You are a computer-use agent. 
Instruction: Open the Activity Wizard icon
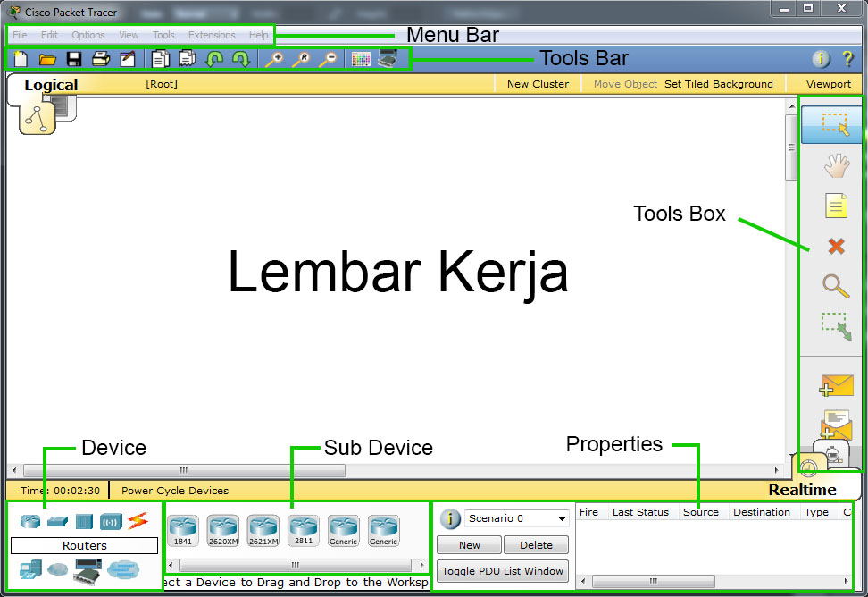[128, 59]
